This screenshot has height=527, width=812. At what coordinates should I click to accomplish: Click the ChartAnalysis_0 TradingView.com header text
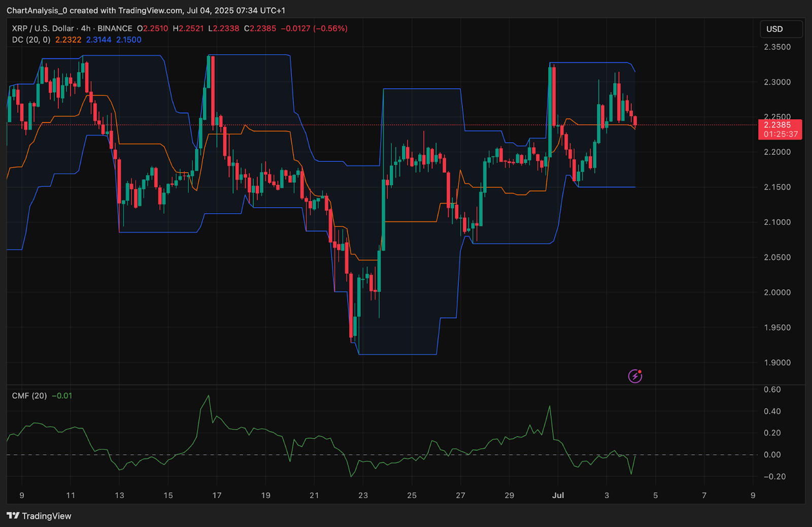click(x=146, y=10)
